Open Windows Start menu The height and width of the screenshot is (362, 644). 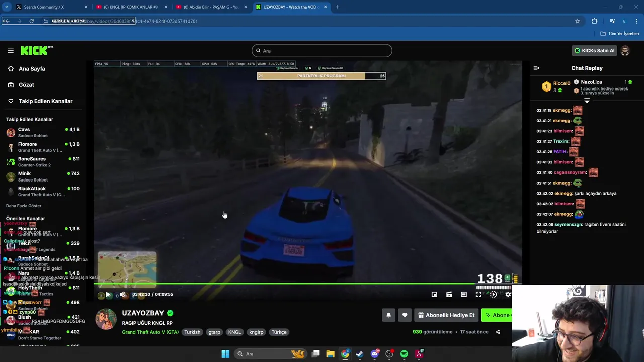pos(225,354)
